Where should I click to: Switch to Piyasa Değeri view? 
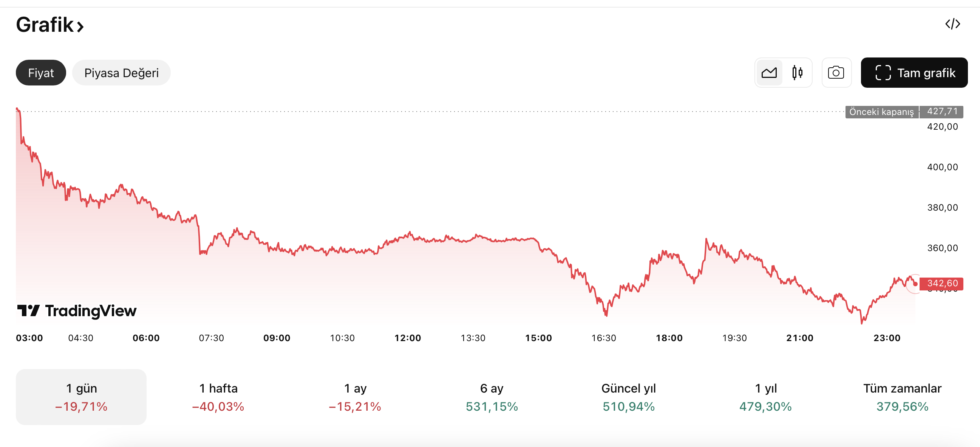(121, 73)
